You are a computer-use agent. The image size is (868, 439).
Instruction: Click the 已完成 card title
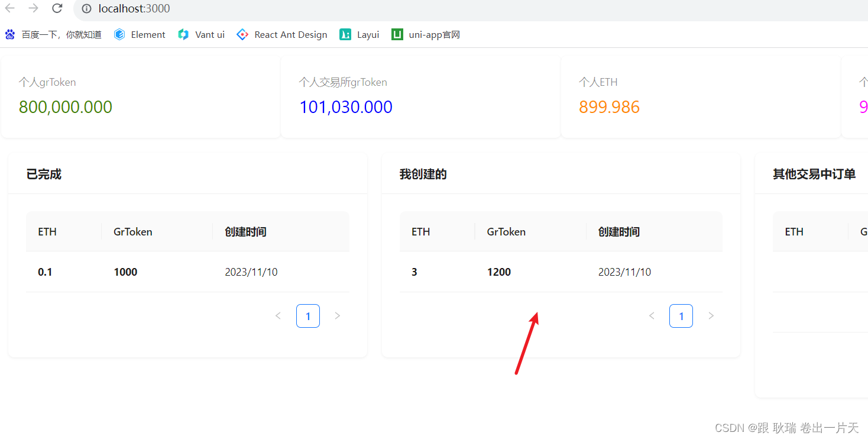tap(44, 175)
